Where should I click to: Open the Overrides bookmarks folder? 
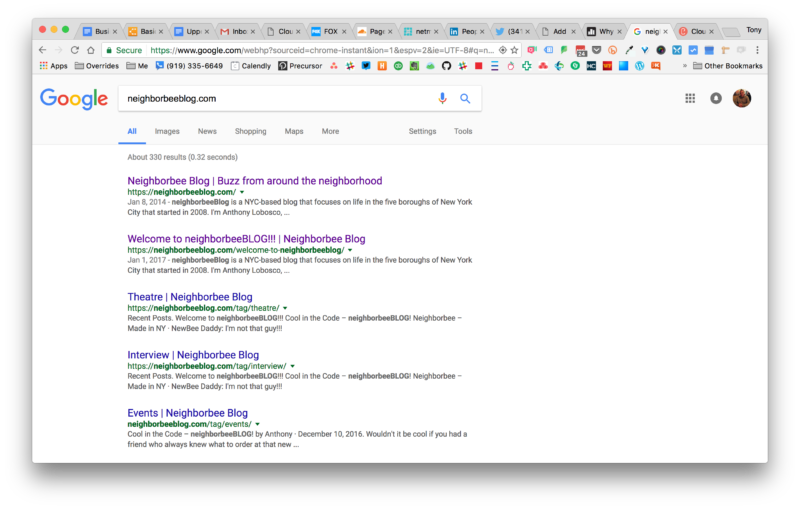96,66
